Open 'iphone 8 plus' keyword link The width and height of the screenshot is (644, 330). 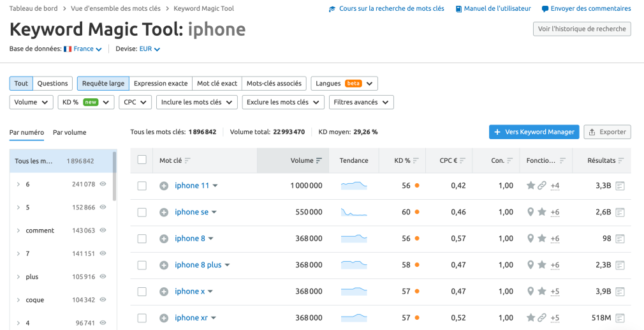point(198,265)
